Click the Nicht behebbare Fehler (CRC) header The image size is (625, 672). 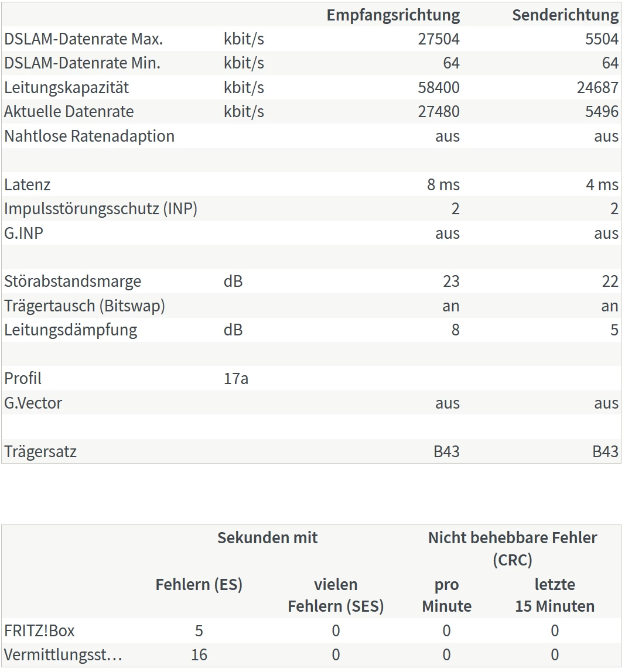pos(513,548)
